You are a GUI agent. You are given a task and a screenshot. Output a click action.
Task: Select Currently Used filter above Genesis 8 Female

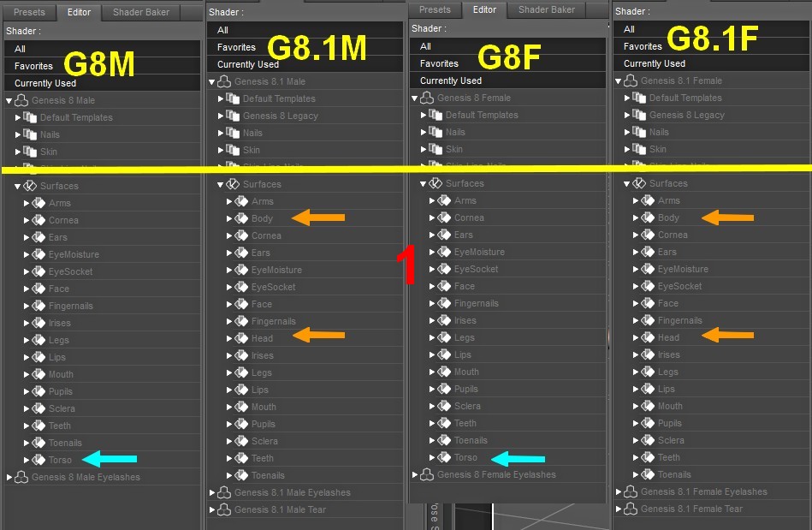(x=507, y=80)
